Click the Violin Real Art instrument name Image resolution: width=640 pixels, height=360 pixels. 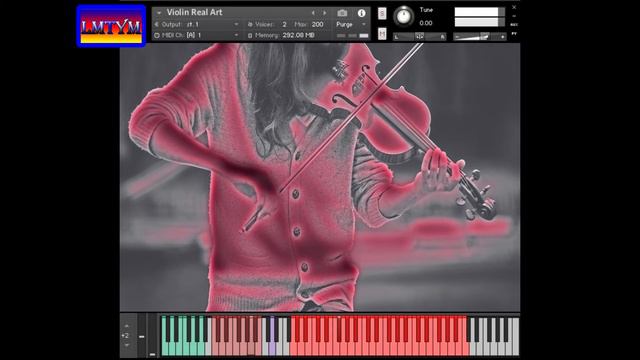[194, 12]
